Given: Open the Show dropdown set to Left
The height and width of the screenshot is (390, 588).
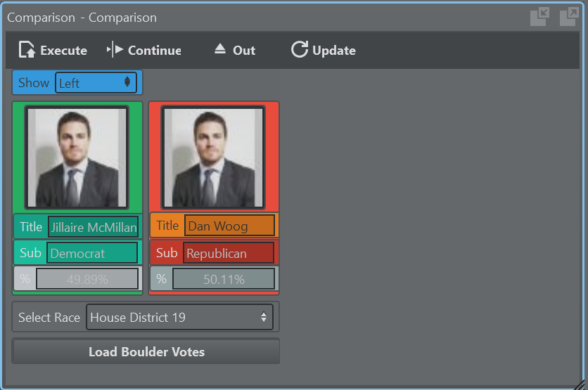Looking at the screenshot, I should pyautogui.click(x=96, y=83).
